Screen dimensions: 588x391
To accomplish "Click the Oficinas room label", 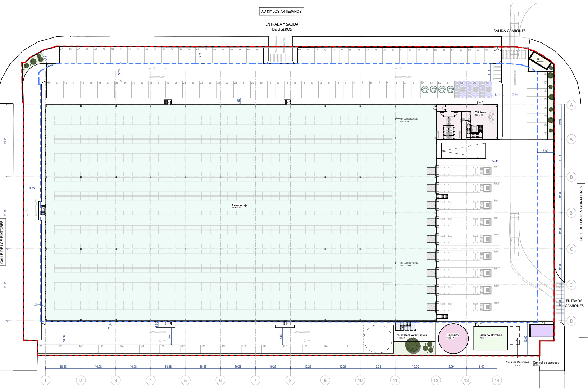I will pyautogui.click(x=480, y=112).
